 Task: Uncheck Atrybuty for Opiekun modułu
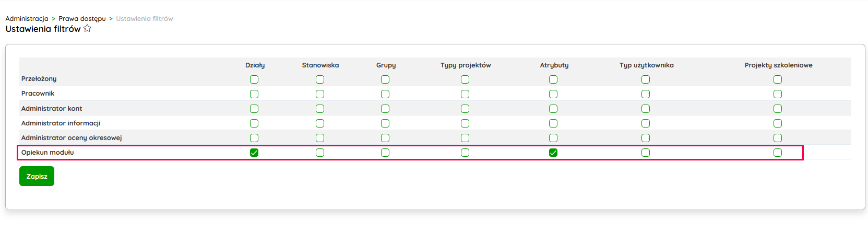[x=553, y=153]
